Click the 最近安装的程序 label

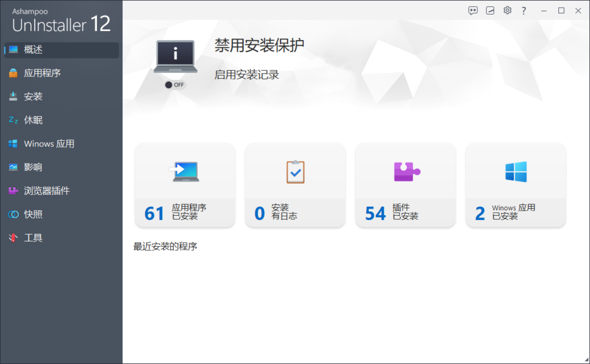165,247
